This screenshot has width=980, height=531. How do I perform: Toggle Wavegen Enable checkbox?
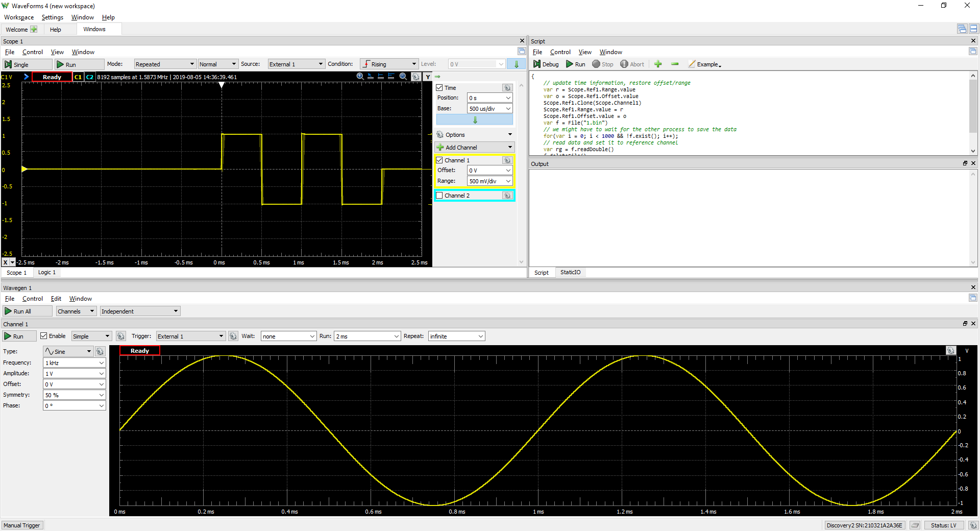44,336
